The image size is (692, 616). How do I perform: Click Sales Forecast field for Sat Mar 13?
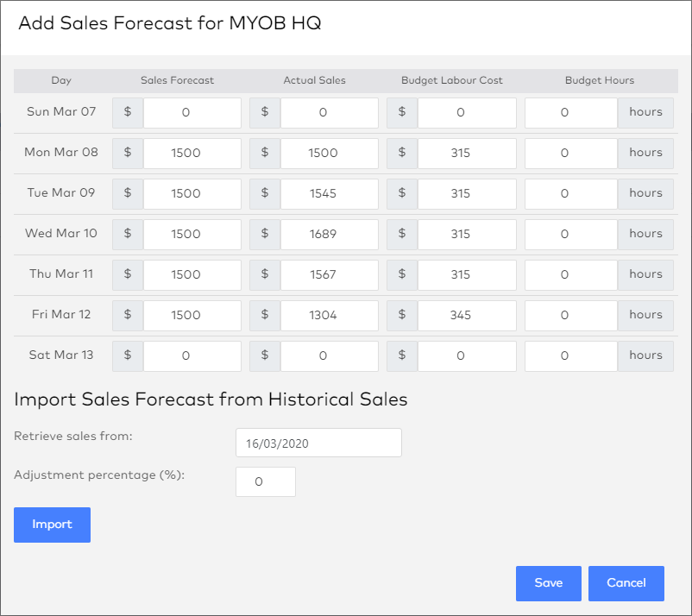tap(192, 355)
